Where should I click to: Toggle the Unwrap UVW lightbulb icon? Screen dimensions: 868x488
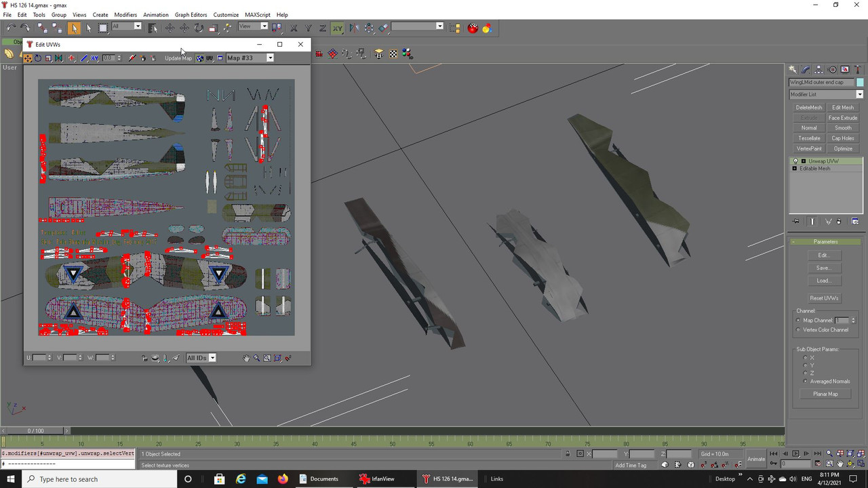[795, 161]
